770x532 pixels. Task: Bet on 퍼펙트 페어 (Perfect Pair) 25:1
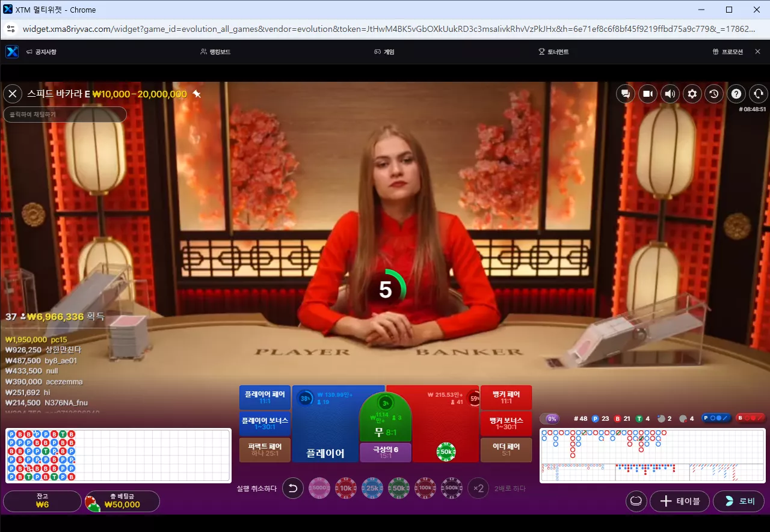click(265, 450)
